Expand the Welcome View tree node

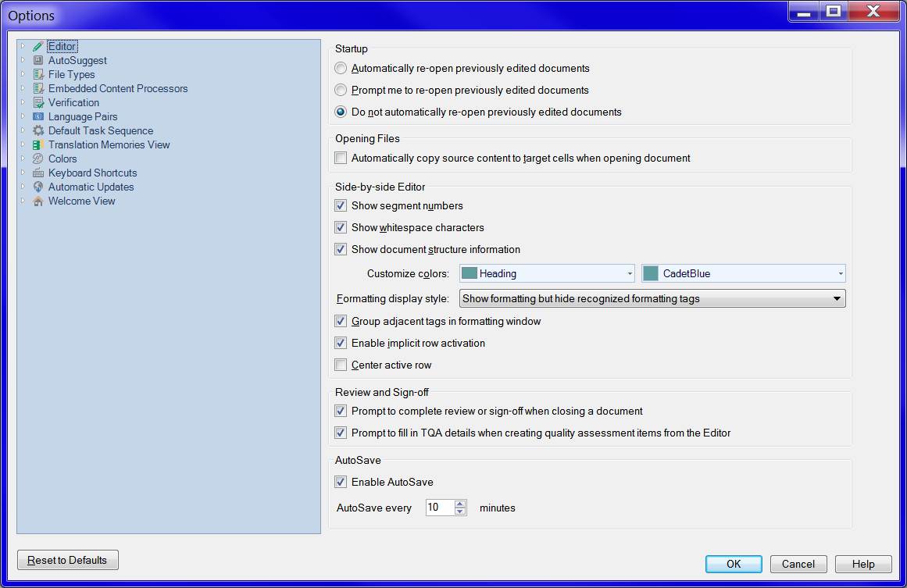pyautogui.click(x=23, y=200)
